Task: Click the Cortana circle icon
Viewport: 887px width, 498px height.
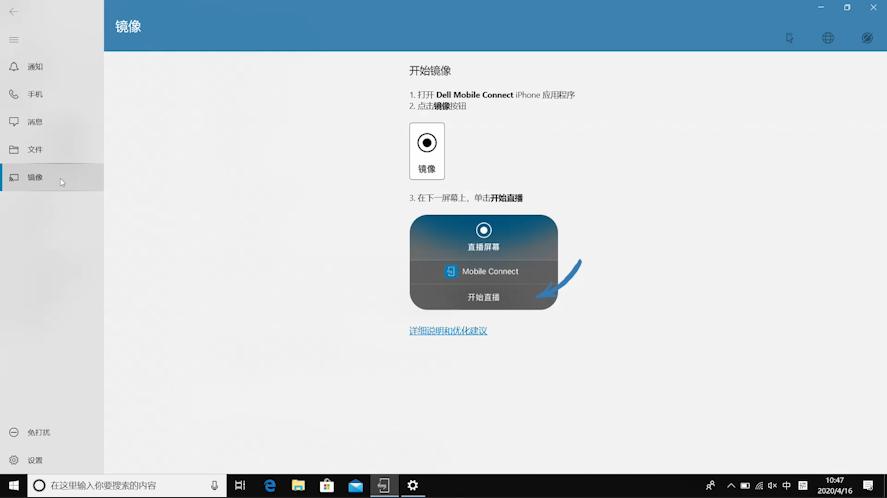Action: click(39, 486)
